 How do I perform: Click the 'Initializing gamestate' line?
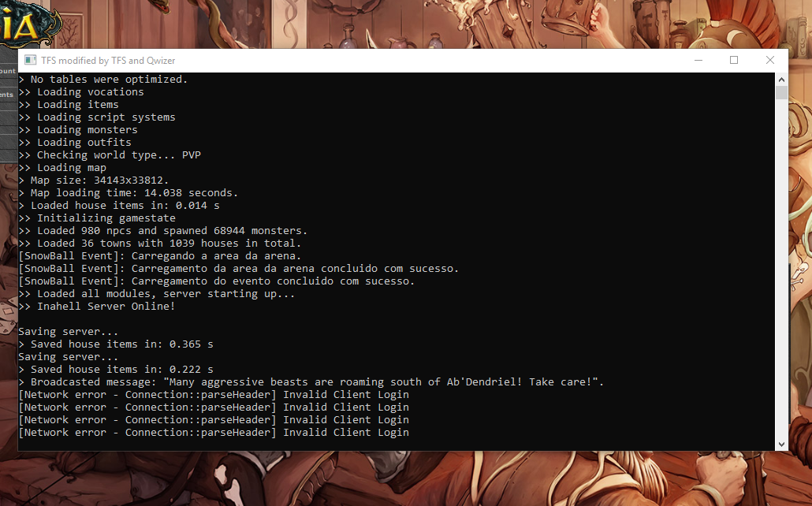pyautogui.click(x=97, y=218)
